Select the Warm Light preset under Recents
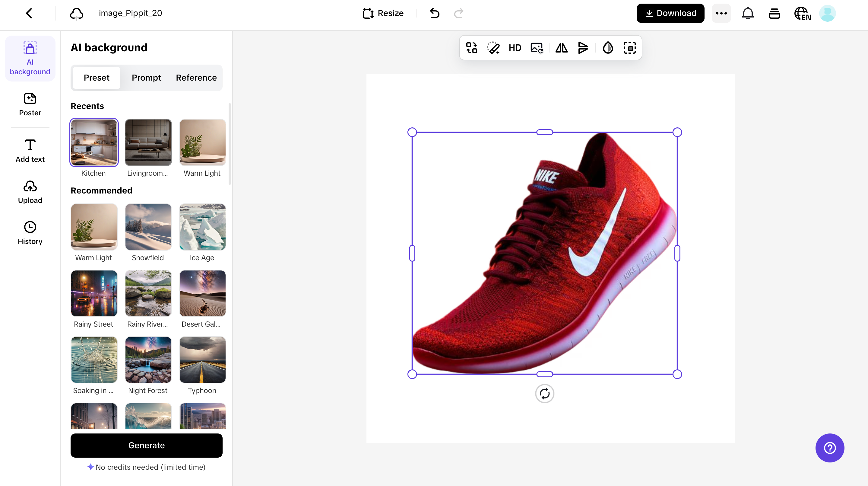The height and width of the screenshot is (486, 868). tap(202, 142)
